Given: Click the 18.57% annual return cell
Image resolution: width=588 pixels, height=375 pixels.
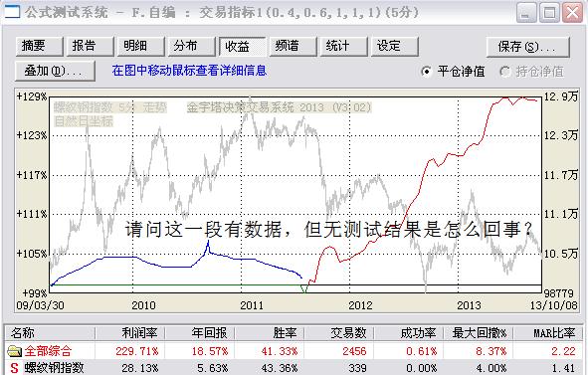Looking at the screenshot, I should [210, 351].
